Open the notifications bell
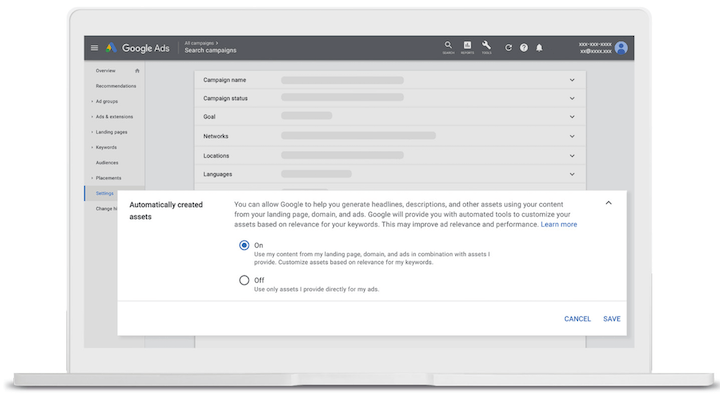 (x=539, y=47)
